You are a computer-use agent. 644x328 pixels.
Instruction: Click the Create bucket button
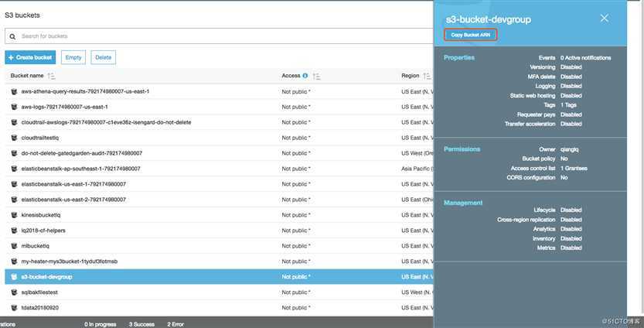[x=30, y=57]
